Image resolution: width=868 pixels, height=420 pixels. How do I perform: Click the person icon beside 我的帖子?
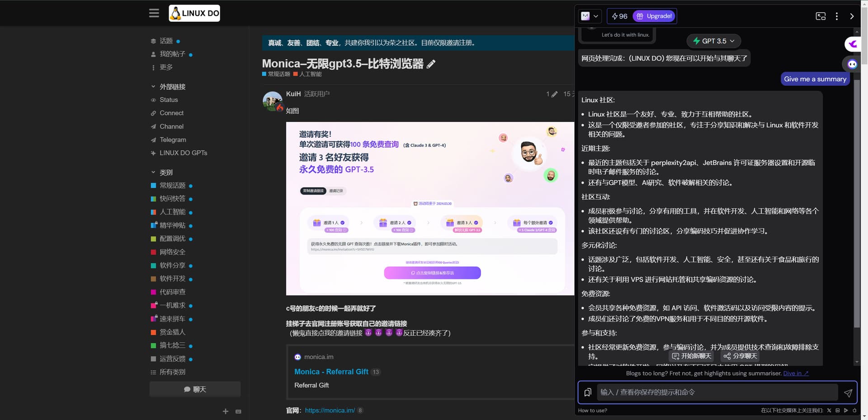pyautogui.click(x=153, y=54)
